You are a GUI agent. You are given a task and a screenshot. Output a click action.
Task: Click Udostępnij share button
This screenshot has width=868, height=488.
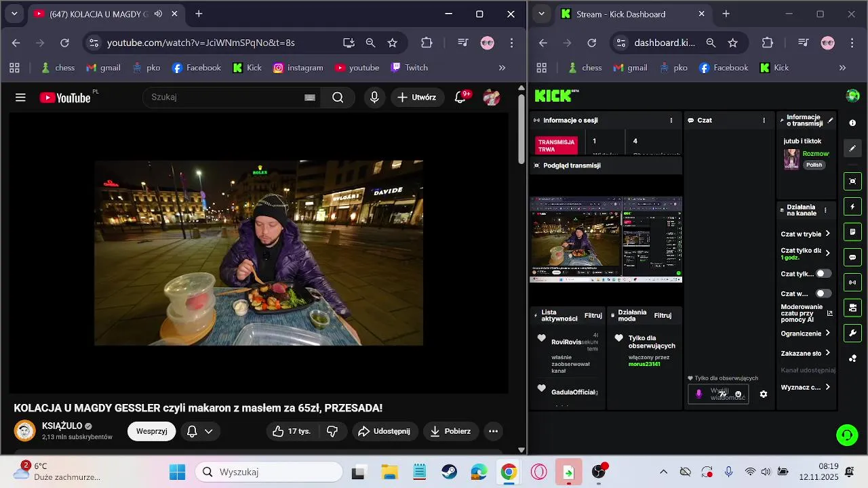coord(384,431)
